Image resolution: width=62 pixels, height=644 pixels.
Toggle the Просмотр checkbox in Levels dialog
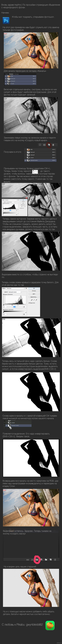coord(29,303)
